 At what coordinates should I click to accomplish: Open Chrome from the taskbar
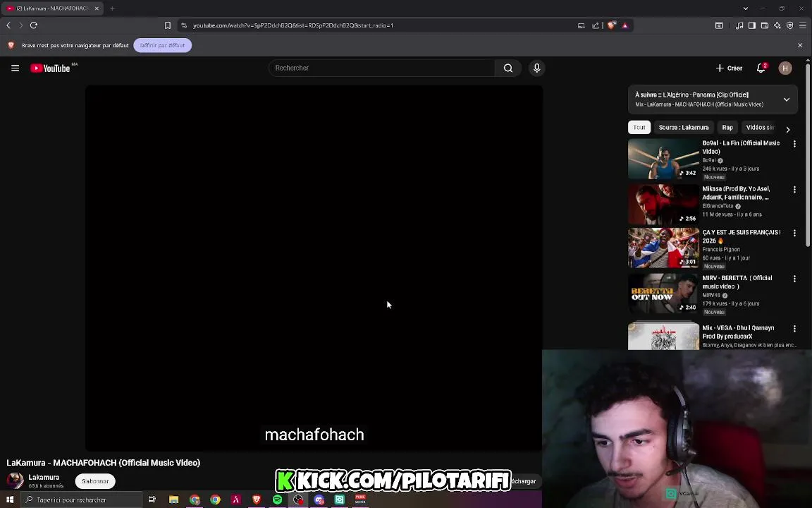pos(215,500)
